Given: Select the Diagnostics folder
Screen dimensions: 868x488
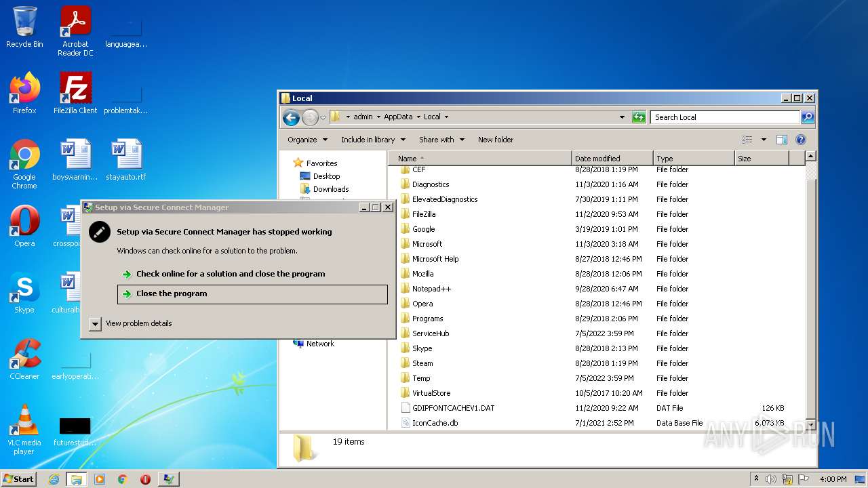Looking at the screenshot, I should tap(431, 184).
